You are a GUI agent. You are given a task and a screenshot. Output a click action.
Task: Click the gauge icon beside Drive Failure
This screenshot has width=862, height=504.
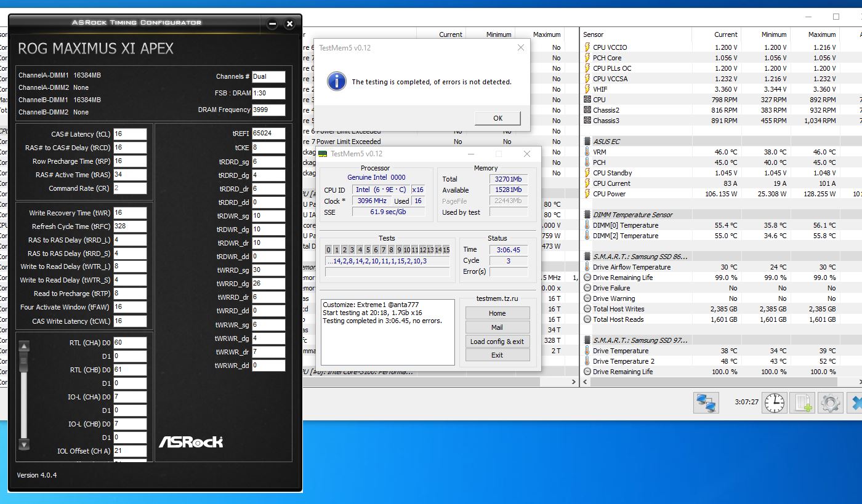pos(587,288)
